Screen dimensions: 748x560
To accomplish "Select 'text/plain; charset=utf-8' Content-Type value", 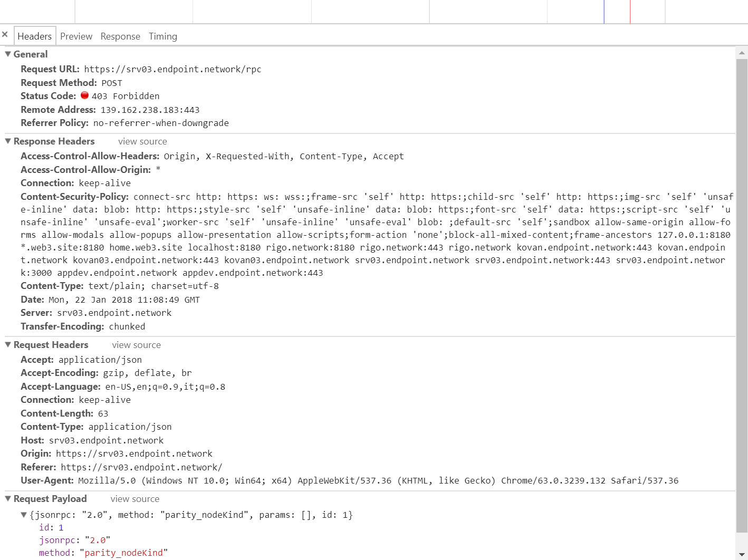I will pyautogui.click(x=154, y=286).
